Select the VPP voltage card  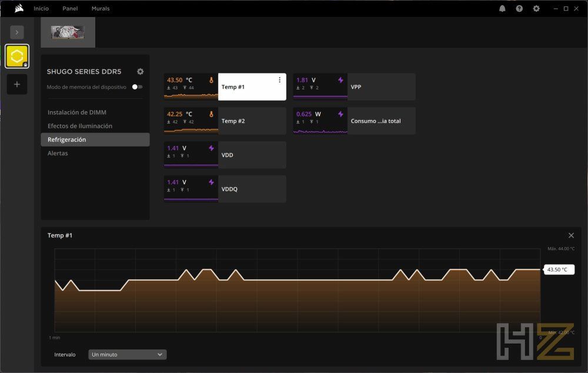(x=355, y=86)
